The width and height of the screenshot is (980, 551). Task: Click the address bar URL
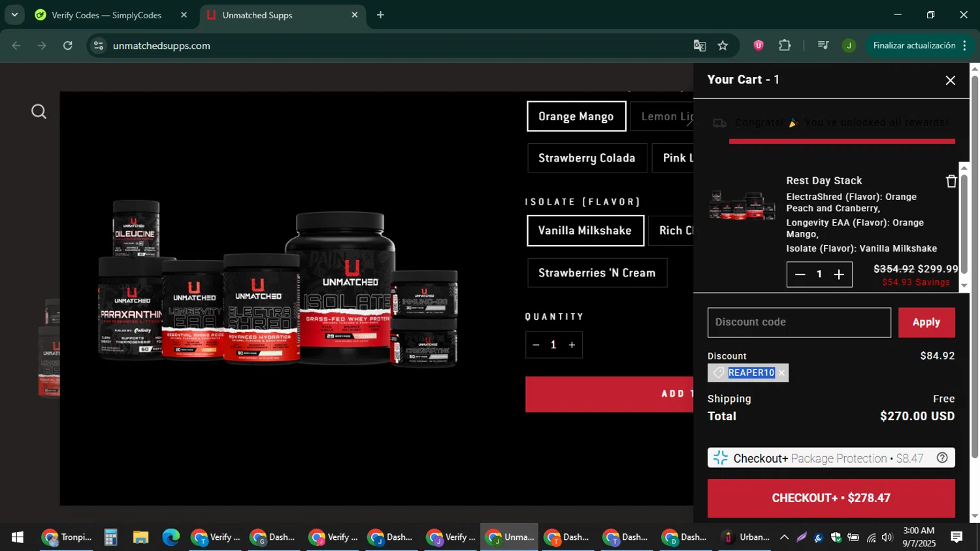(161, 46)
